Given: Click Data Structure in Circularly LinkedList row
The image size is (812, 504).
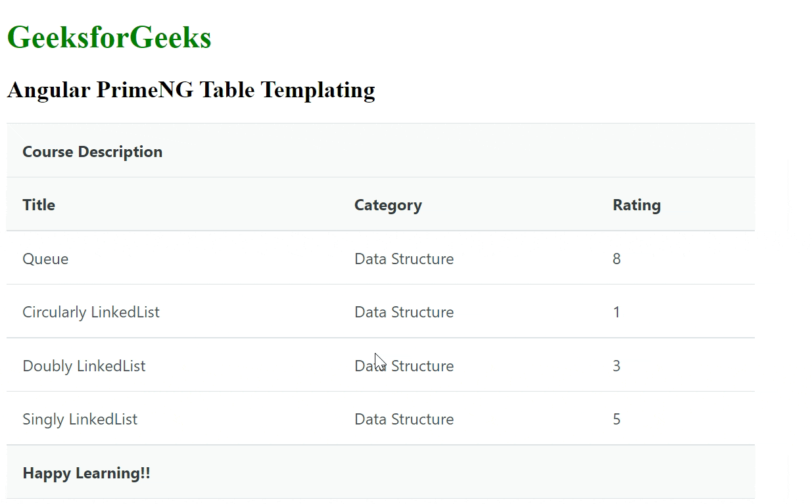Looking at the screenshot, I should click(404, 312).
